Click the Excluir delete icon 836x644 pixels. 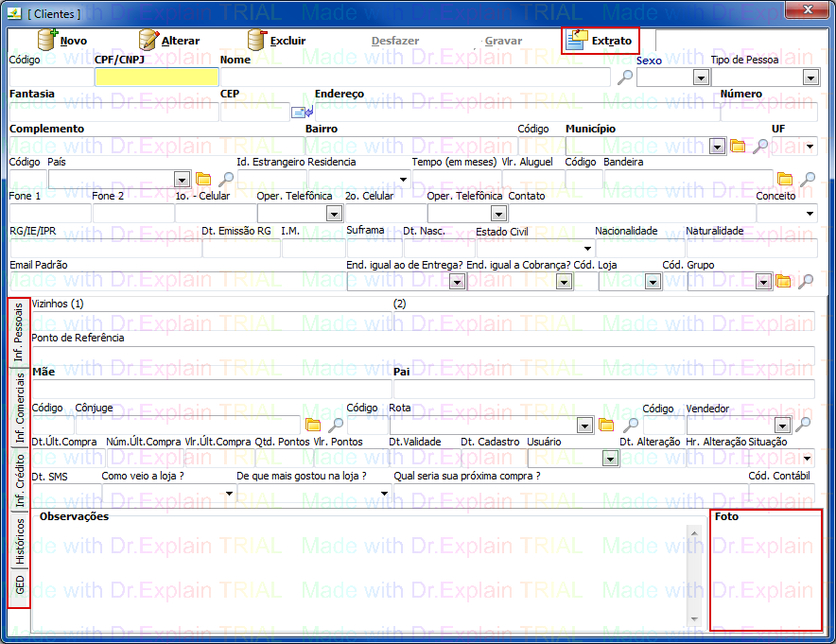pyautogui.click(x=257, y=41)
